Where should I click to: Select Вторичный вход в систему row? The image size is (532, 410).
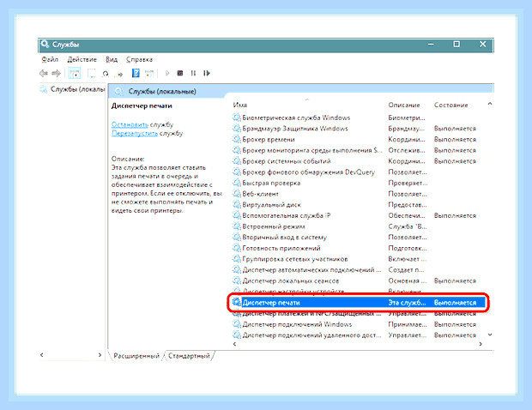[x=359, y=237]
